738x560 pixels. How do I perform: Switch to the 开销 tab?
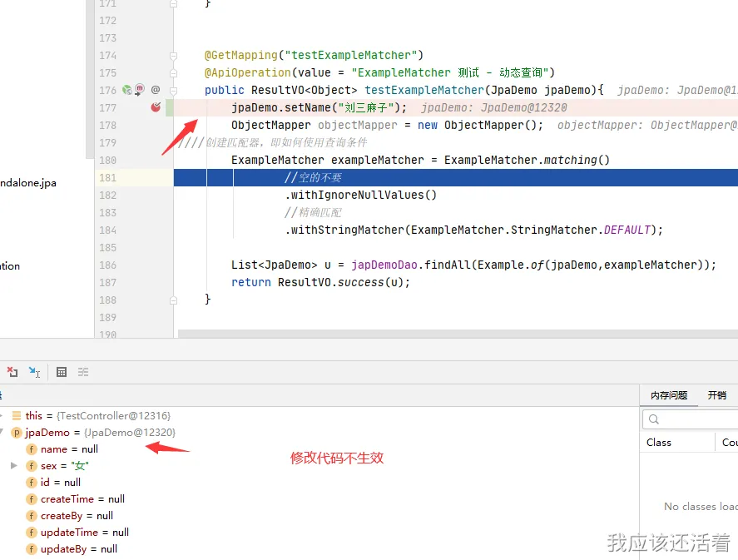(716, 395)
